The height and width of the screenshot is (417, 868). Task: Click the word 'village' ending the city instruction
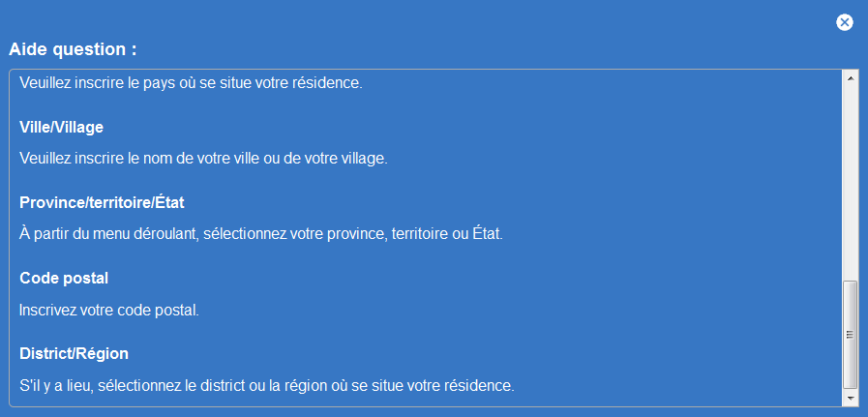(x=364, y=159)
